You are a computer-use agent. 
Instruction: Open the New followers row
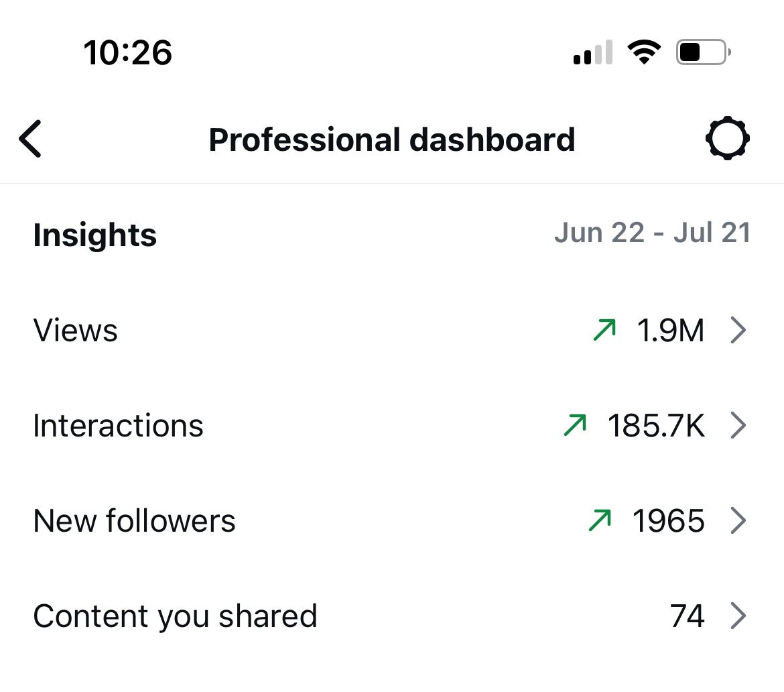click(x=134, y=521)
